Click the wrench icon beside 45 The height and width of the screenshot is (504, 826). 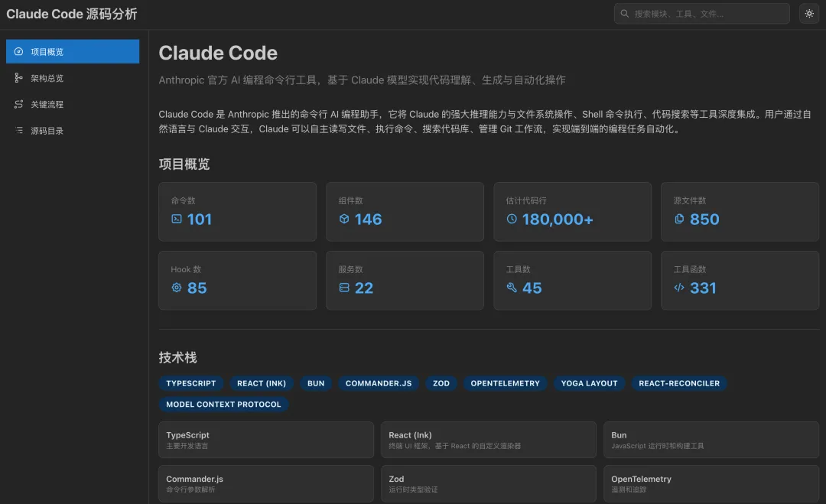coord(512,288)
